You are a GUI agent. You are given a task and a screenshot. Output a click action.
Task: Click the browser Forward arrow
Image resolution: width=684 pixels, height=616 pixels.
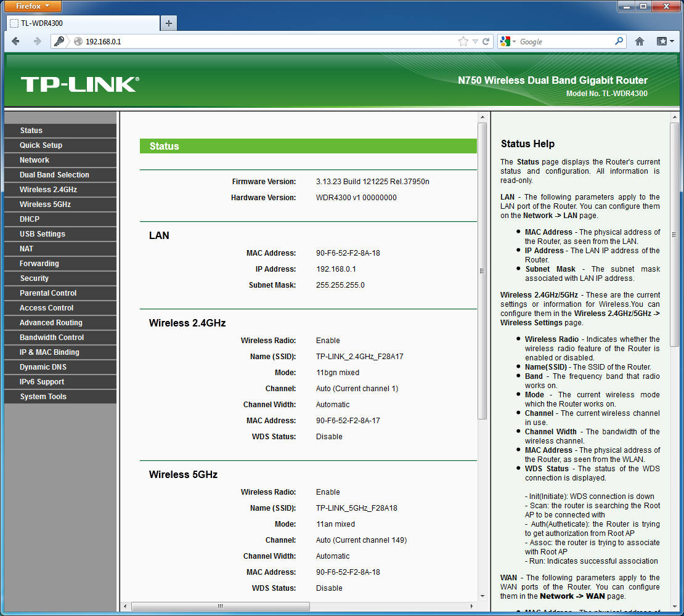[37, 41]
